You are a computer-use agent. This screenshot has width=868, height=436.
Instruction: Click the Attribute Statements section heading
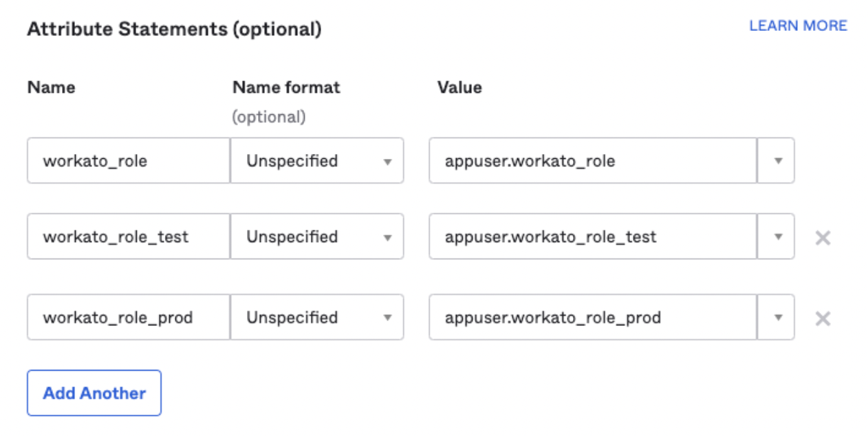(174, 30)
